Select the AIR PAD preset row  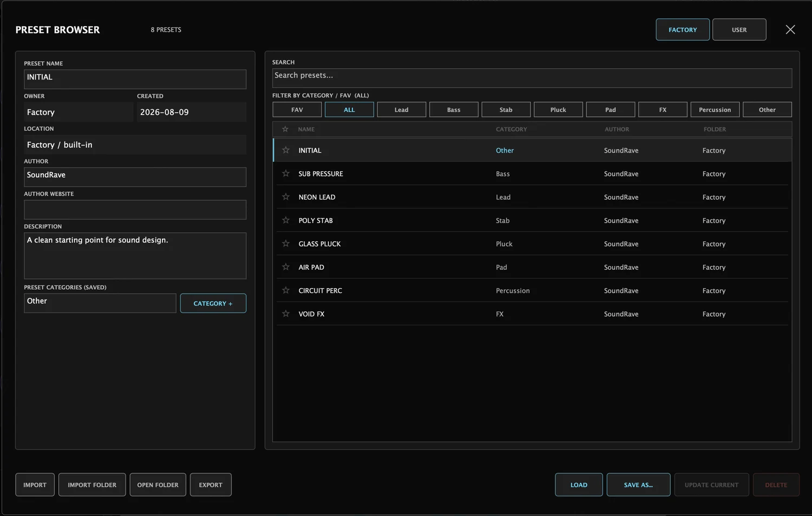[532, 266]
